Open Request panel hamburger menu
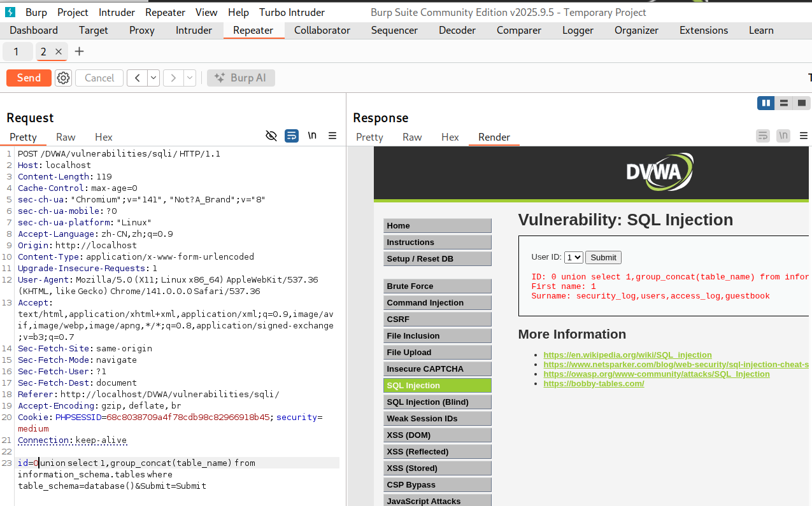This screenshot has width=812, height=506. 332,136
